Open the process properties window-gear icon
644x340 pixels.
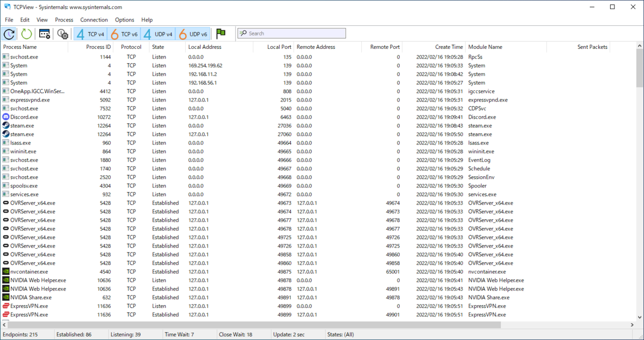pyautogui.click(x=45, y=34)
